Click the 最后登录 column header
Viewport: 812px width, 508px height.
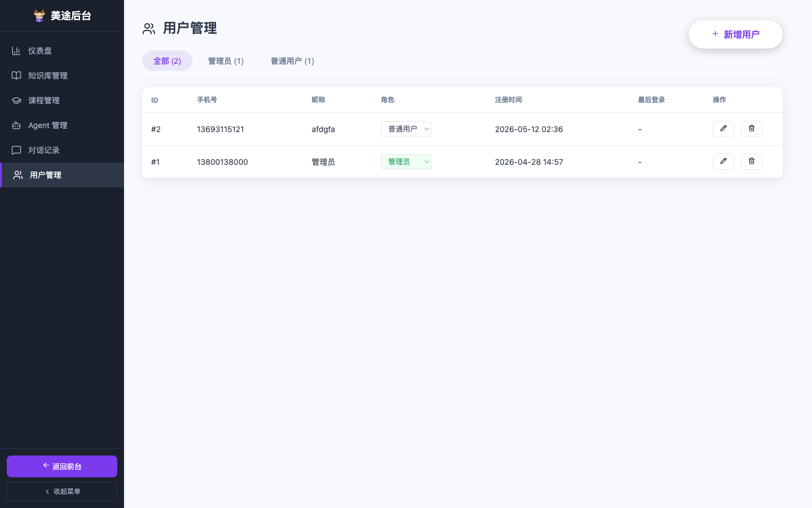click(651, 100)
